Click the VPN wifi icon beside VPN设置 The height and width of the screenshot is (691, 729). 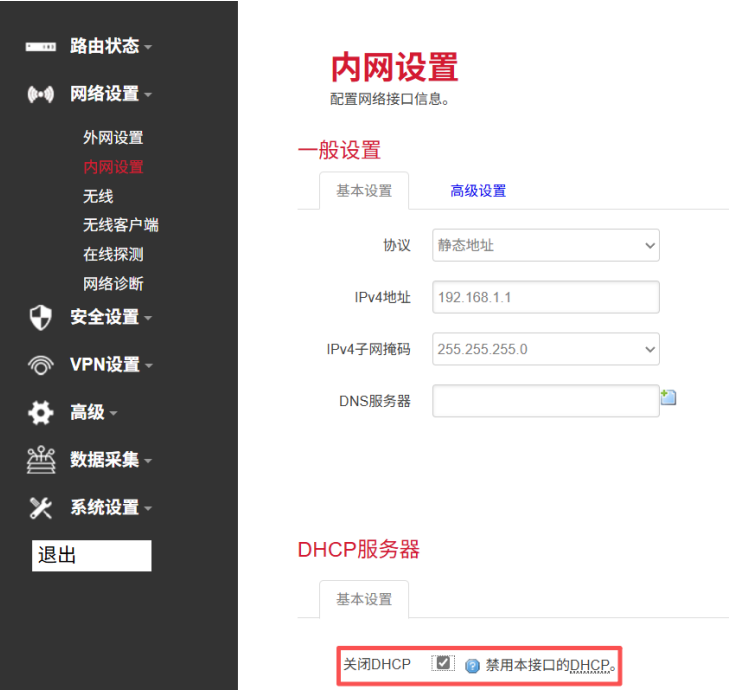(40, 365)
